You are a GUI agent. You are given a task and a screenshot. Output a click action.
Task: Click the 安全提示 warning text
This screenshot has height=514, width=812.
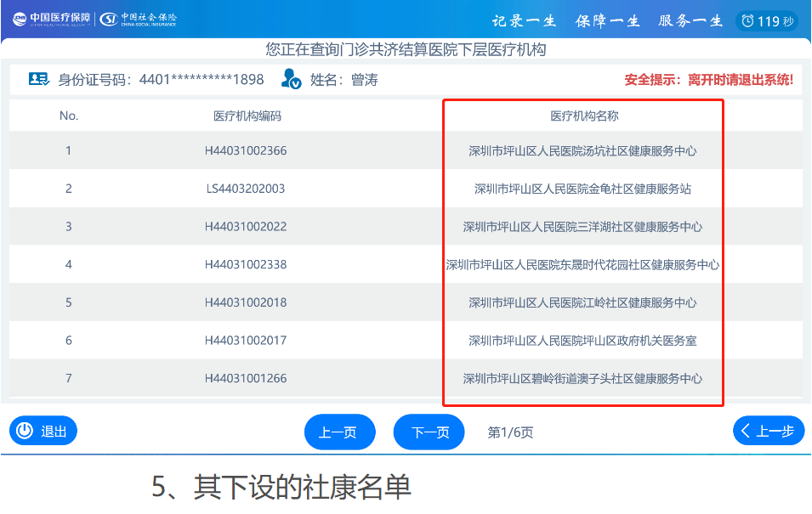click(x=708, y=78)
